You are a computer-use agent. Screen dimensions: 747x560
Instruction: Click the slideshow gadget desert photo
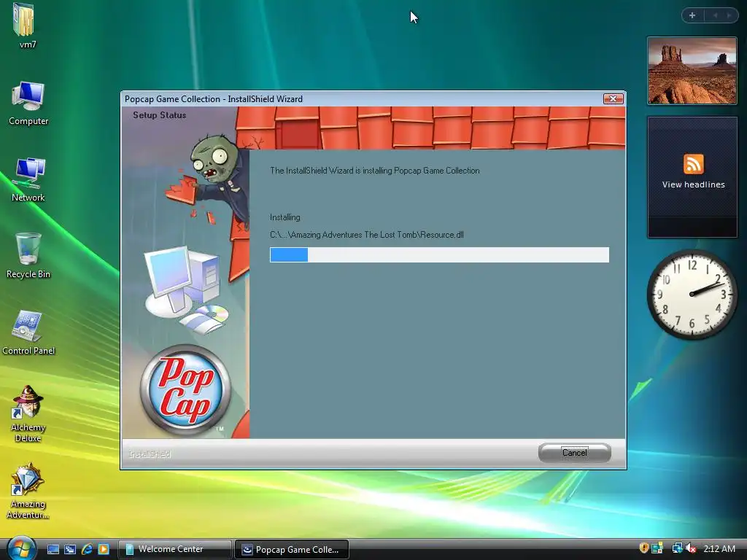[x=692, y=71]
